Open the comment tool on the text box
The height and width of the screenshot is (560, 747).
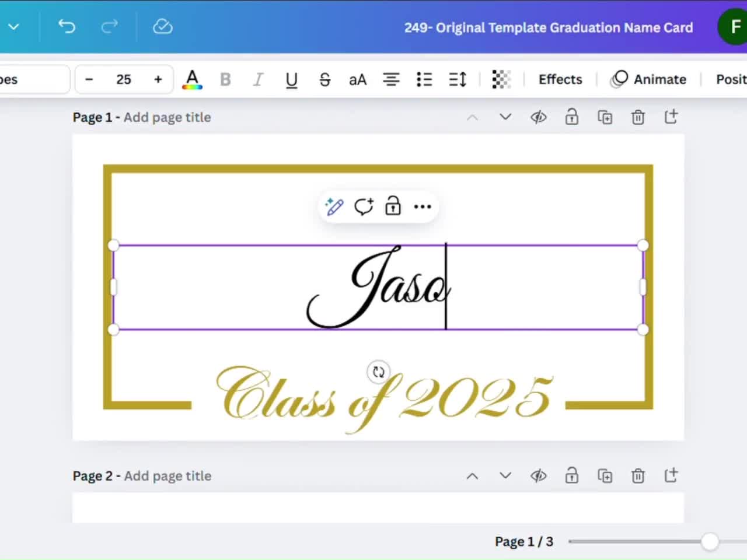pos(364,206)
